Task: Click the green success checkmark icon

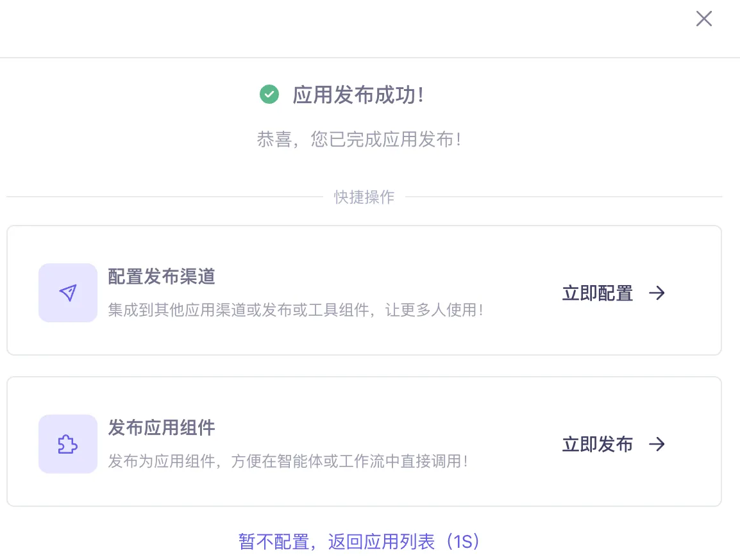Action: 269,95
